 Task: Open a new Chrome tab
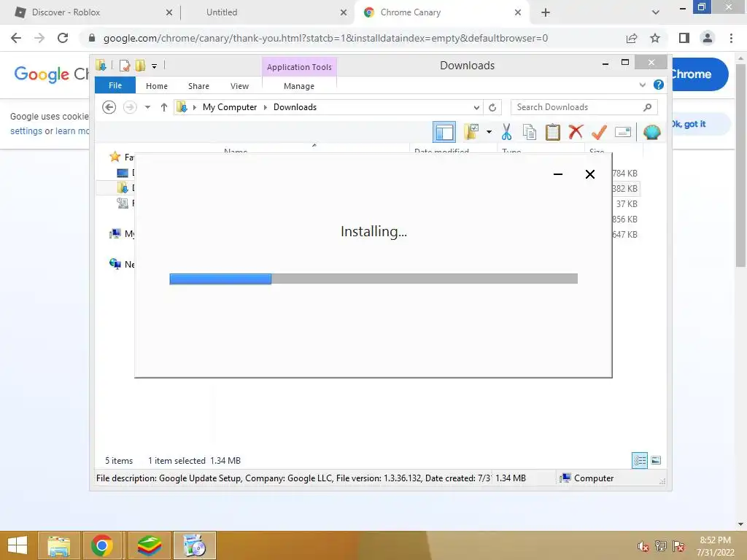546,12
